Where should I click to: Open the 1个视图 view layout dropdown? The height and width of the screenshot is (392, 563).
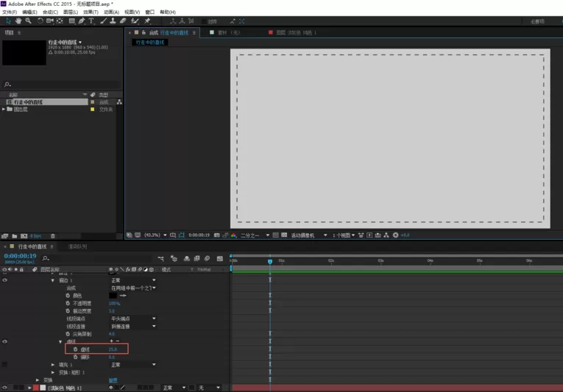pyautogui.click(x=343, y=235)
